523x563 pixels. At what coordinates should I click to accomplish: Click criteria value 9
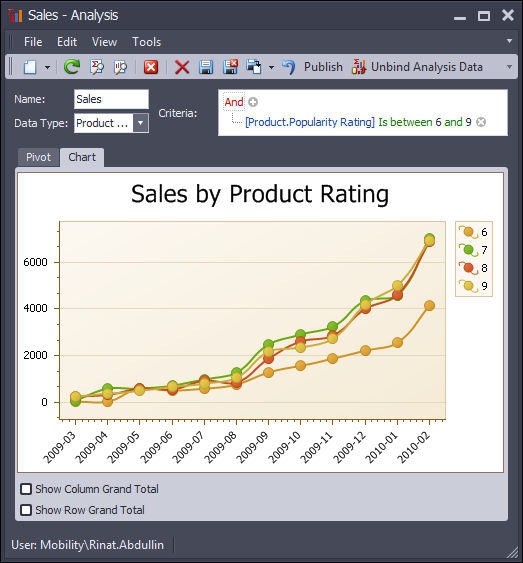(x=468, y=122)
